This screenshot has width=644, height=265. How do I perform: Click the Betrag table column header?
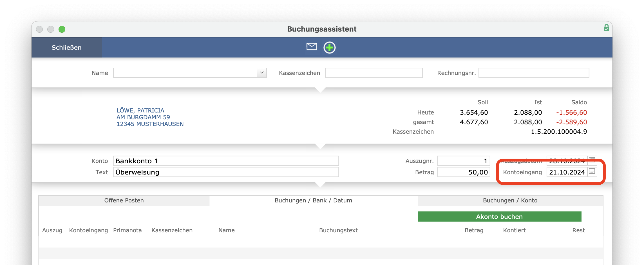(474, 230)
